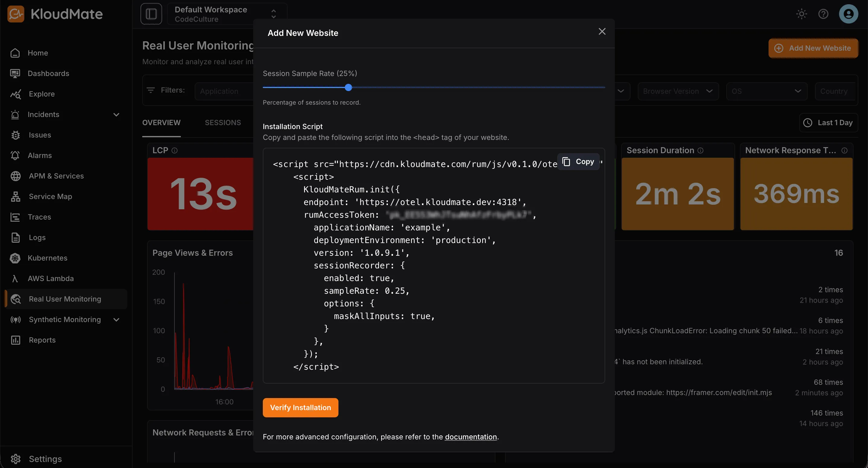Open the Application filter dropdown
This screenshot has width=868, height=468.
click(x=224, y=91)
